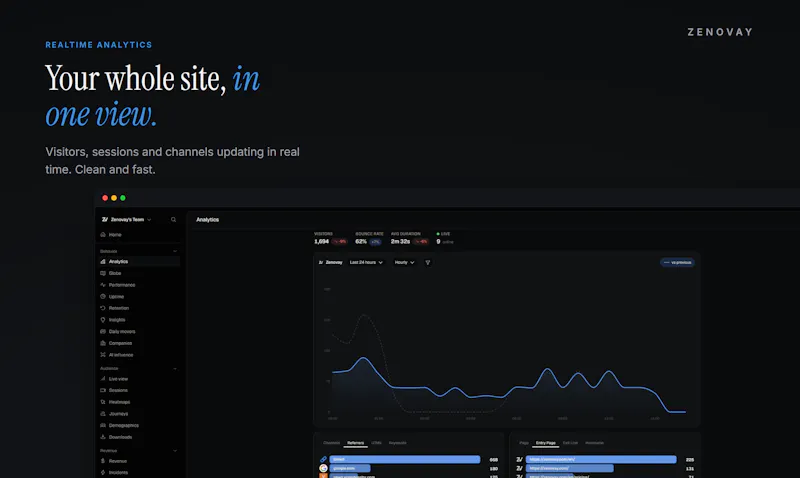This screenshot has width=800, height=478.
Task: Click the AI influence icon
Action: (x=103, y=355)
